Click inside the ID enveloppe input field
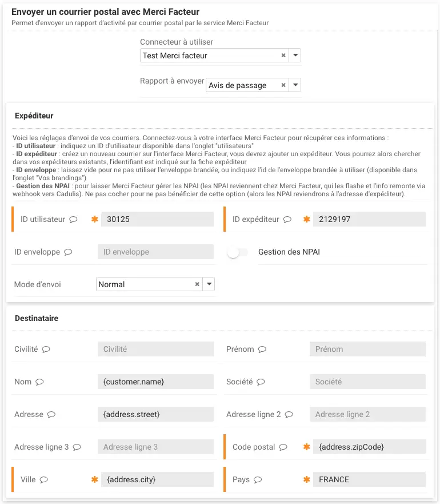 (x=155, y=252)
